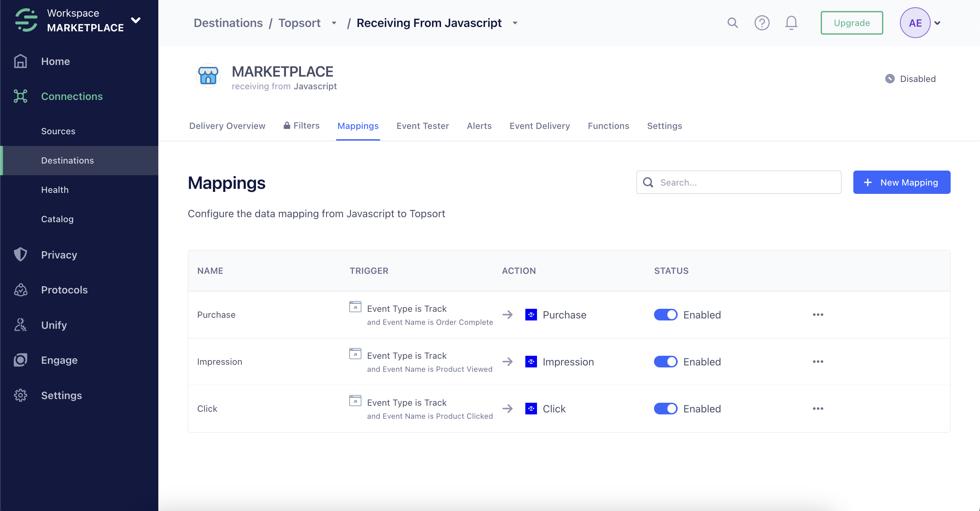Expand the Topsort breadcrumb dropdown

tap(334, 23)
